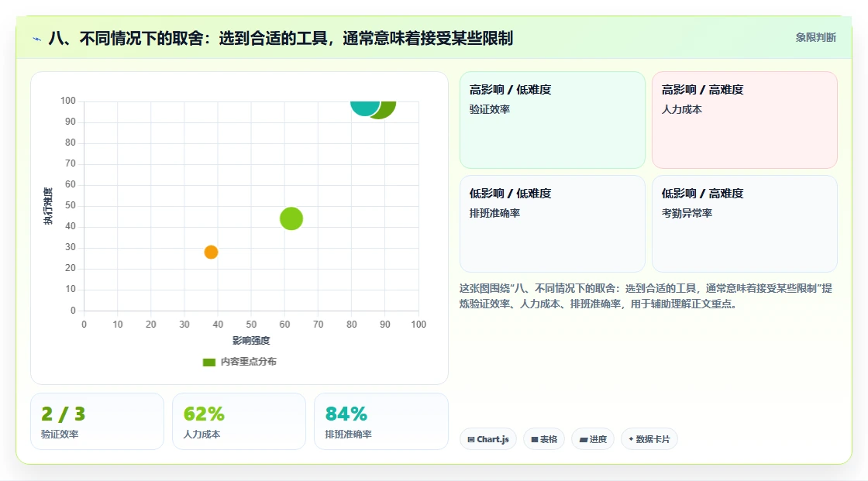
Task: Click the 数据卡片 tag pill
Action: [x=649, y=439]
